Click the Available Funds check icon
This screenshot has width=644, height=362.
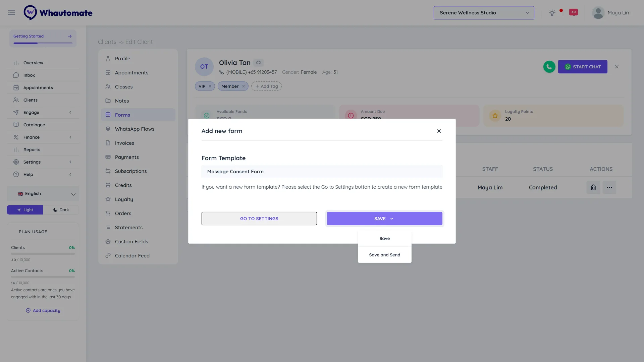pyautogui.click(x=207, y=116)
